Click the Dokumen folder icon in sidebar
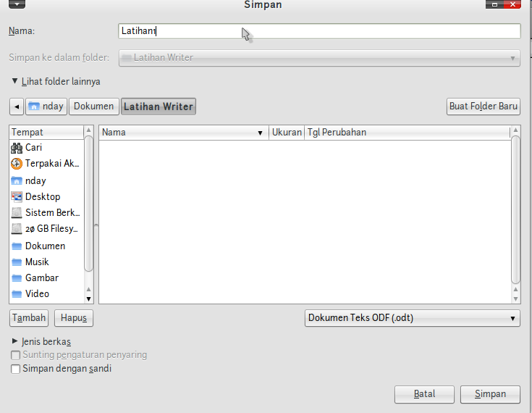The width and height of the screenshot is (532, 413). click(x=16, y=246)
